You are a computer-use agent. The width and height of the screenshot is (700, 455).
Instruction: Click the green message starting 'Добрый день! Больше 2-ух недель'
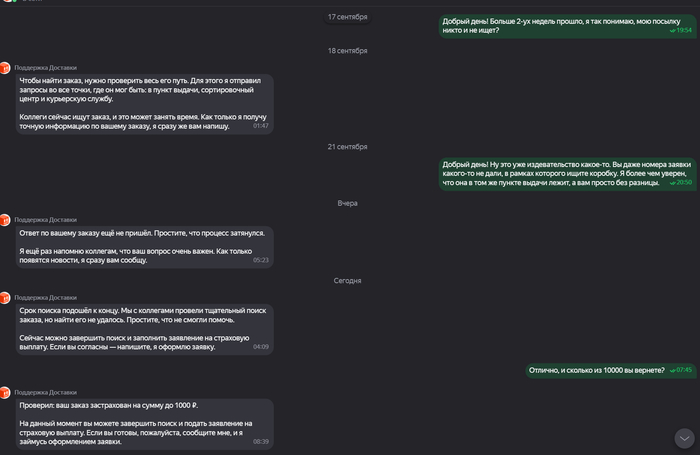click(x=567, y=26)
